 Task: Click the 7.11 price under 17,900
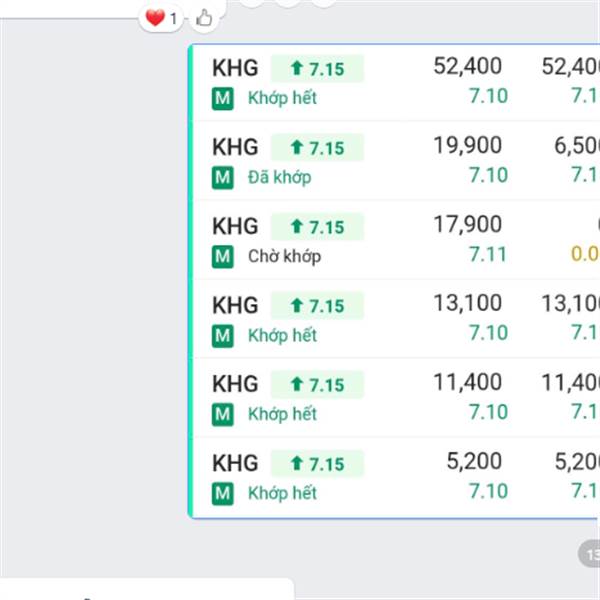(x=488, y=254)
